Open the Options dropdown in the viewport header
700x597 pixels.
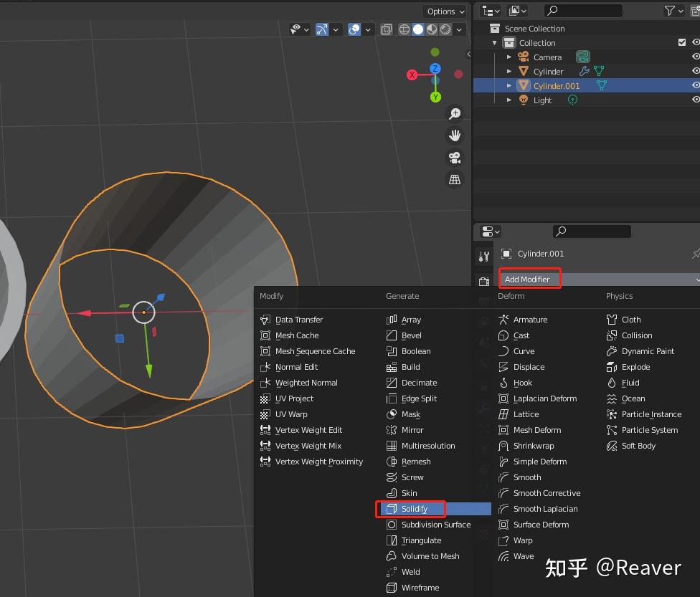point(445,11)
